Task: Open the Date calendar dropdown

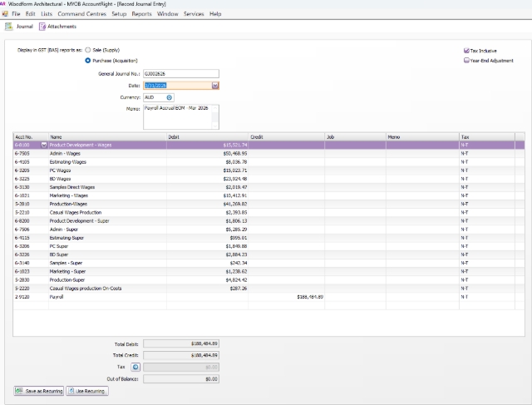Action: [215, 86]
